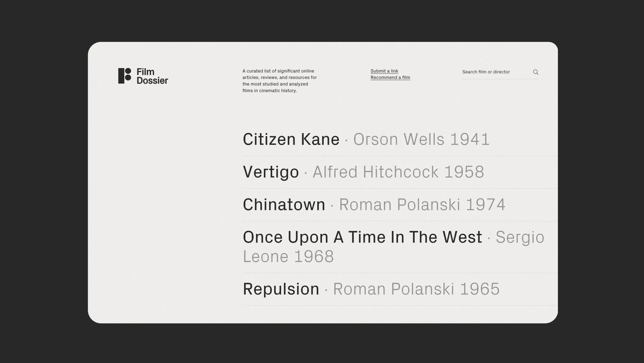Follow the 'Recommend a film' link
This screenshot has height=363, width=644.
[390, 78]
